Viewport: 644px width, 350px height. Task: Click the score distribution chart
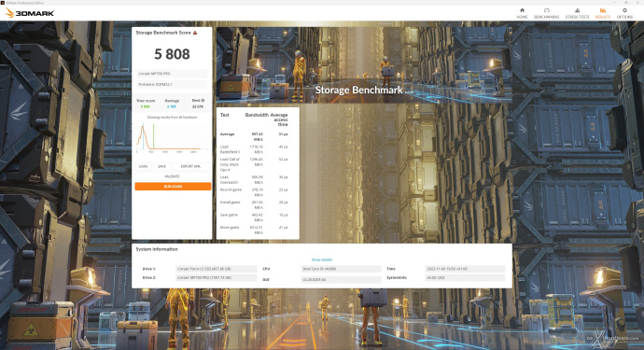tap(172, 137)
